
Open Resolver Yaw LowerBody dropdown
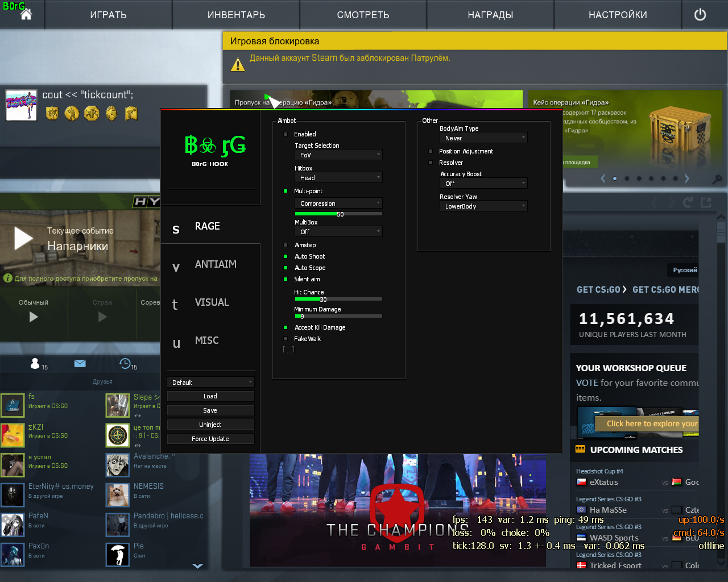point(483,206)
